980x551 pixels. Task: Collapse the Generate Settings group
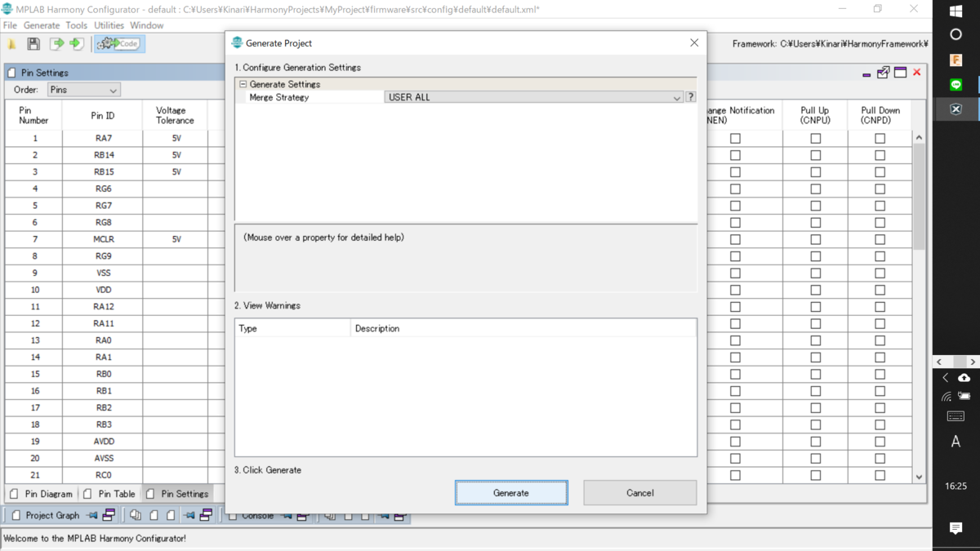point(243,84)
